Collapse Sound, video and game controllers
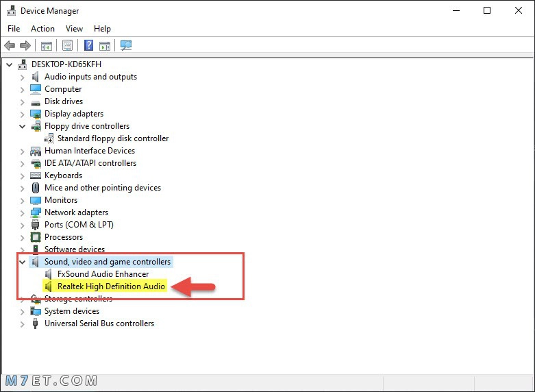The width and height of the screenshot is (535, 392). pyautogui.click(x=22, y=262)
